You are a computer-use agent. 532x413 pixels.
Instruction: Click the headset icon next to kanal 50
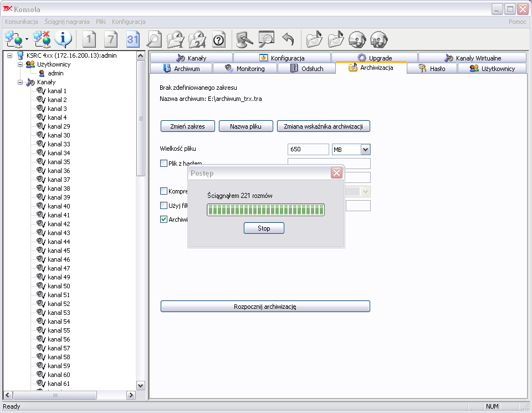coord(41,285)
